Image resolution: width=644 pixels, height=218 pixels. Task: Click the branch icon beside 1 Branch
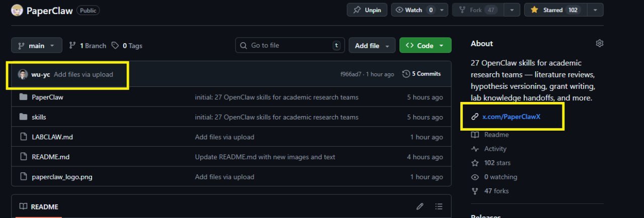(73, 46)
